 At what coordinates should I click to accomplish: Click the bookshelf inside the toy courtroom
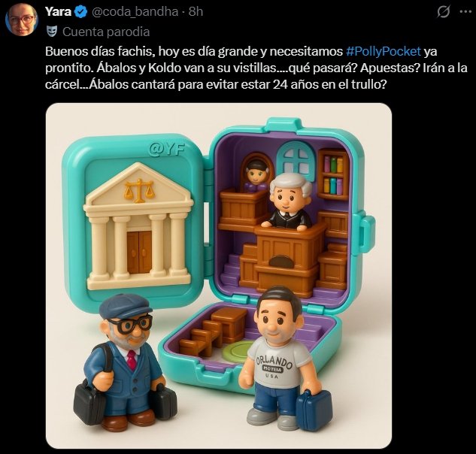333,174
